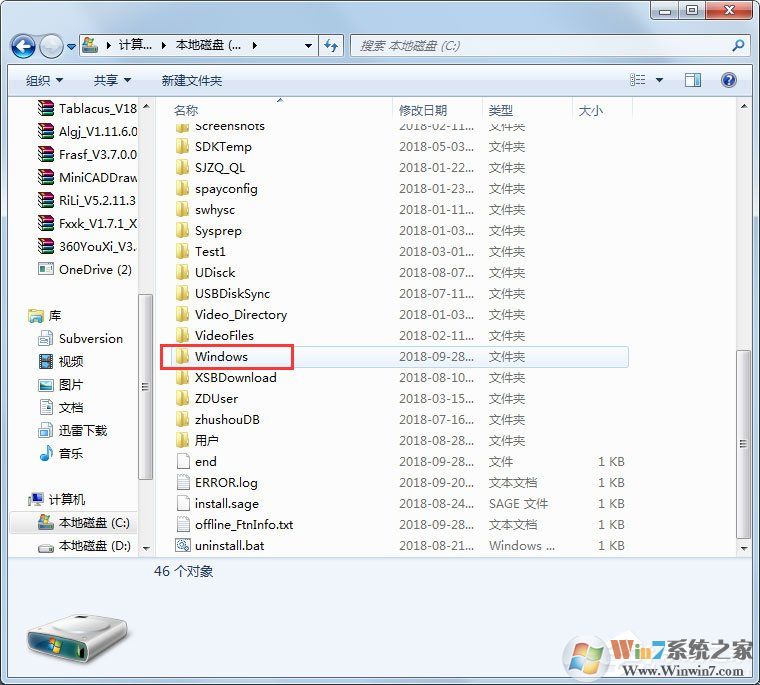Select Frasf_V3.7.0.0 archive in sidebar
Image resolution: width=760 pixels, height=685 pixels.
coord(87,154)
